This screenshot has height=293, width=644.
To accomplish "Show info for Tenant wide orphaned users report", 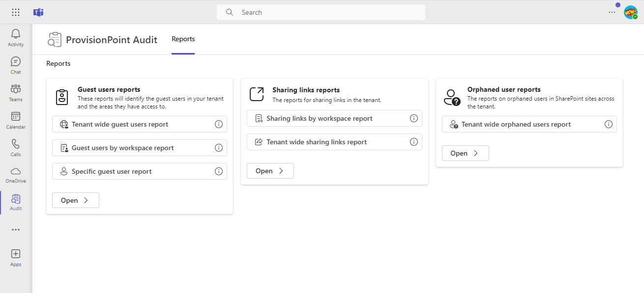I will (x=608, y=125).
